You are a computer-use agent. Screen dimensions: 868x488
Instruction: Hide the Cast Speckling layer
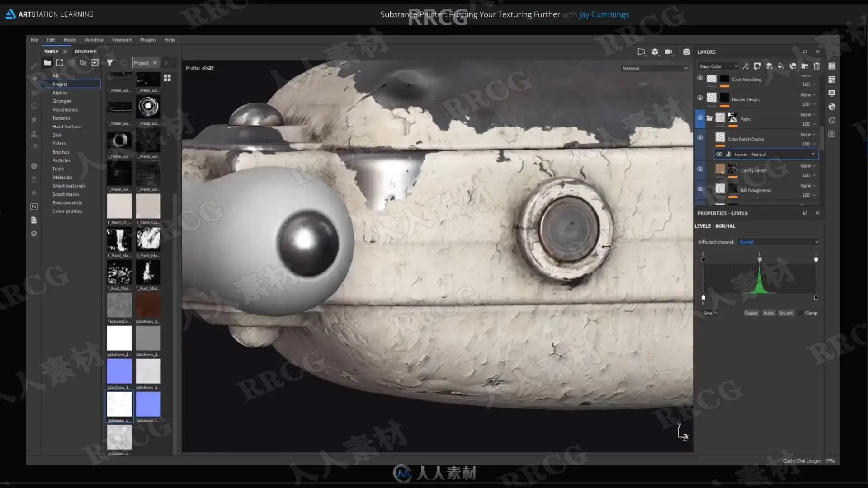[x=700, y=78]
